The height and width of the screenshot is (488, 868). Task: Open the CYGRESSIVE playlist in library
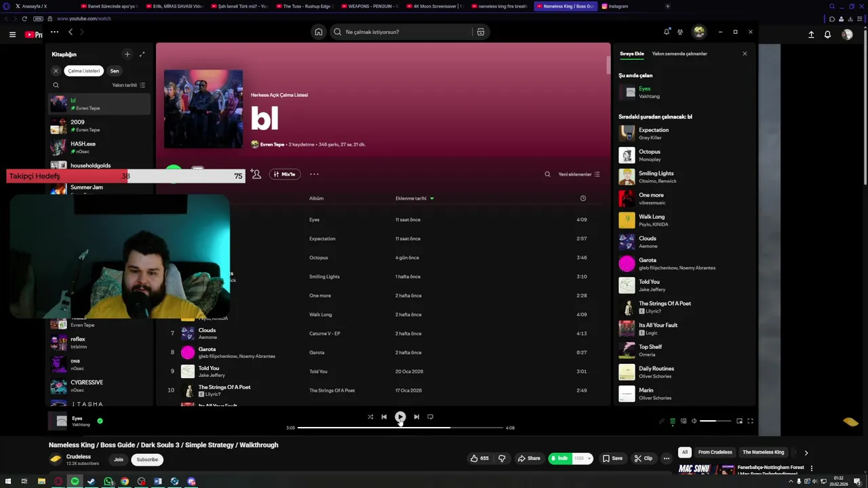pos(100,386)
